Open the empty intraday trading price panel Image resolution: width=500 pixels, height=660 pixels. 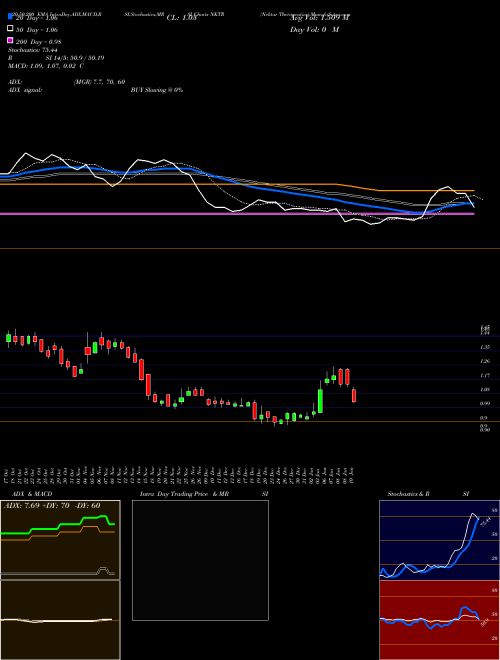(x=200, y=560)
